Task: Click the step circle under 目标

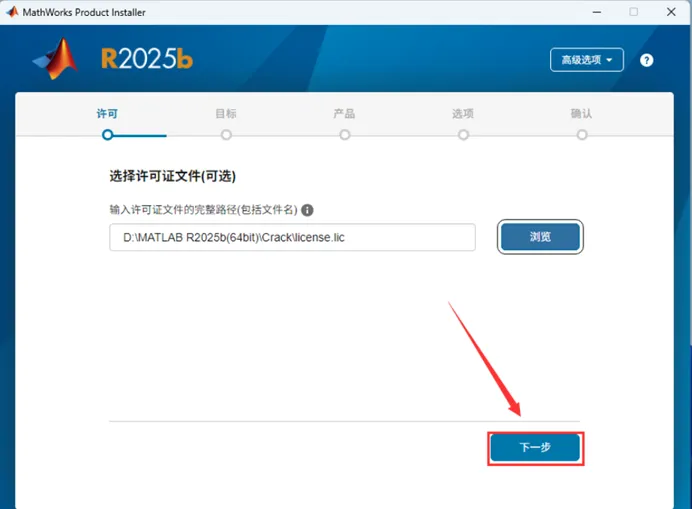Action: (x=226, y=135)
